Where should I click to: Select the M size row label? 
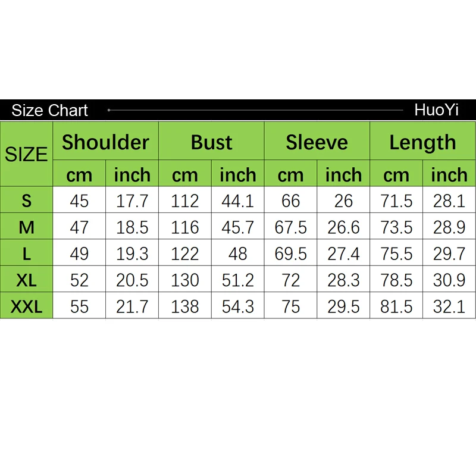[x=26, y=227]
